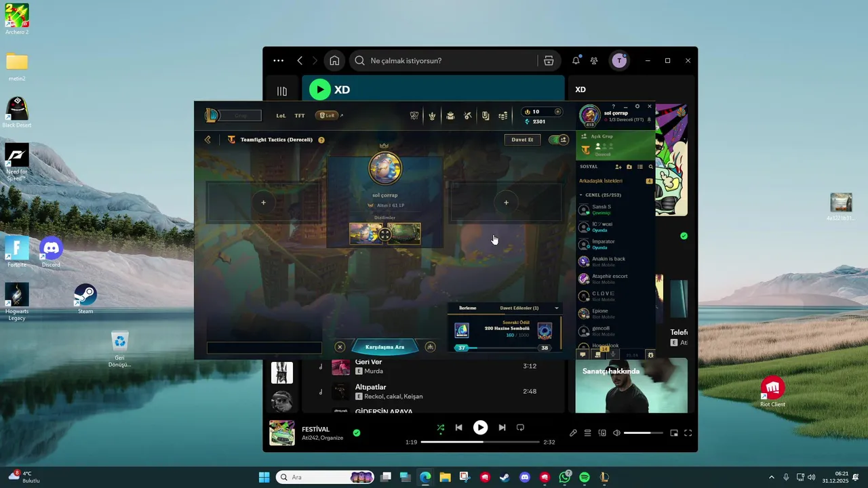Screen dimensions: 868x488
Task: Open WhatsApp from taskbar
Action: coord(565,478)
